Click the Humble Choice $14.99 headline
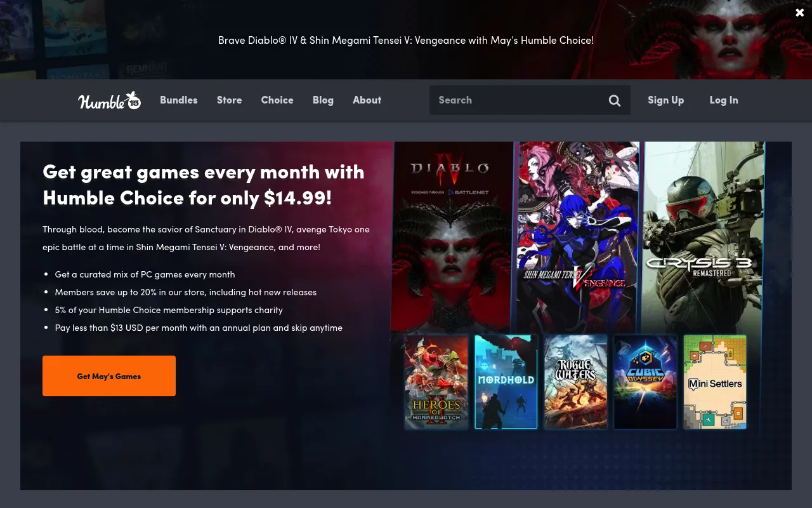The width and height of the screenshot is (812, 508). (x=204, y=185)
